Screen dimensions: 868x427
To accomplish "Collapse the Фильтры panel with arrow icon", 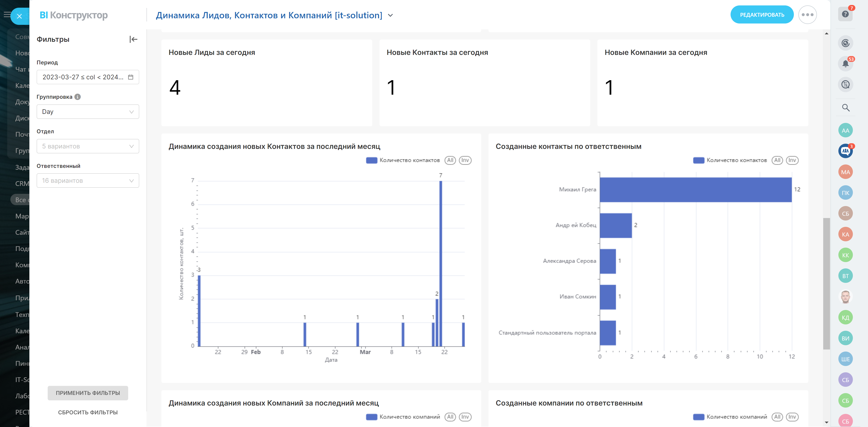I will click(133, 39).
